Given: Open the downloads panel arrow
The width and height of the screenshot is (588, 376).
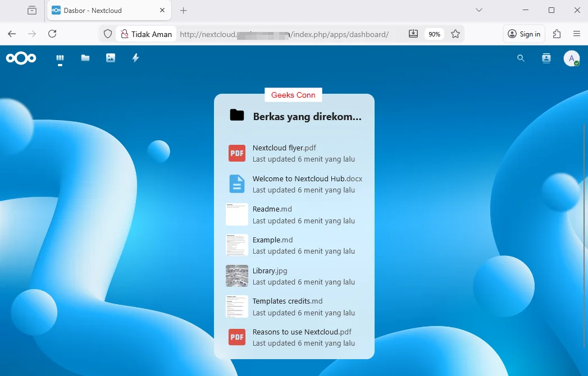Looking at the screenshot, I should click(x=413, y=34).
